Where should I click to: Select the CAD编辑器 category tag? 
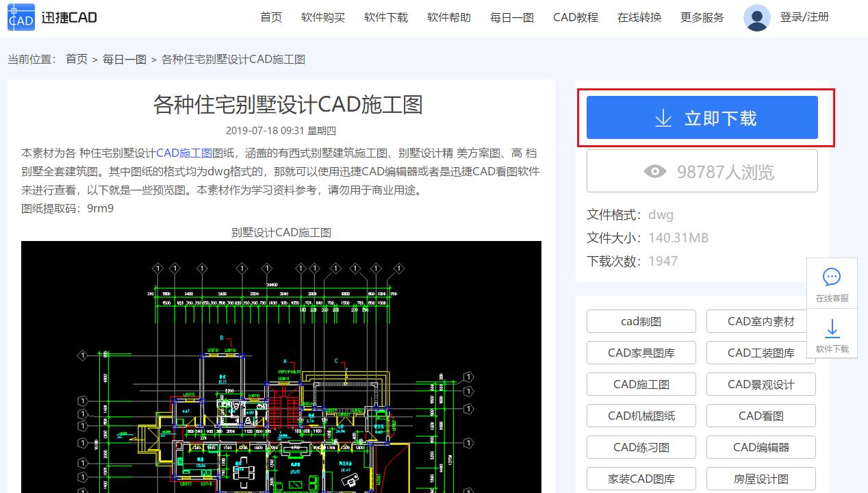pyautogui.click(x=761, y=447)
